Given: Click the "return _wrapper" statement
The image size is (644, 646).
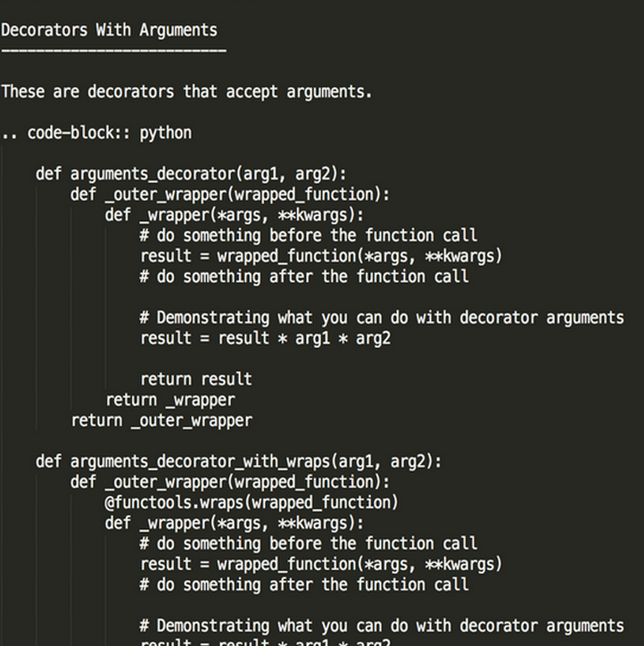Looking at the screenshot, I should [x=170, y=400].
